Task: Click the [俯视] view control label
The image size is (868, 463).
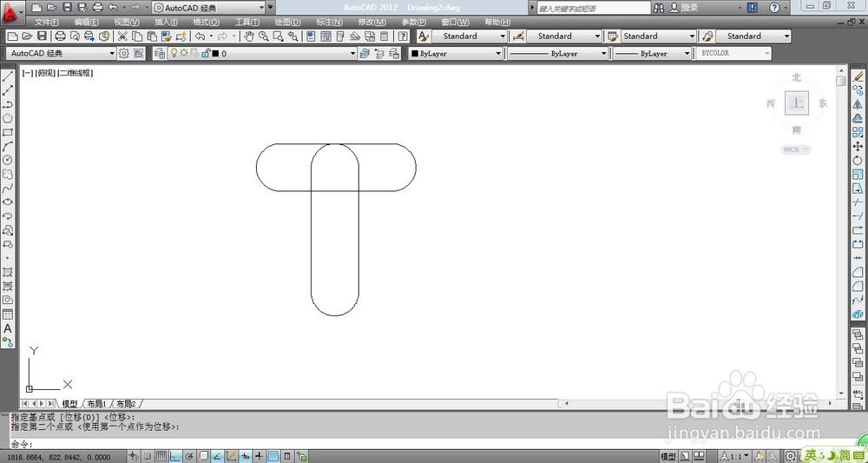Action: click(x=45, y=73)
